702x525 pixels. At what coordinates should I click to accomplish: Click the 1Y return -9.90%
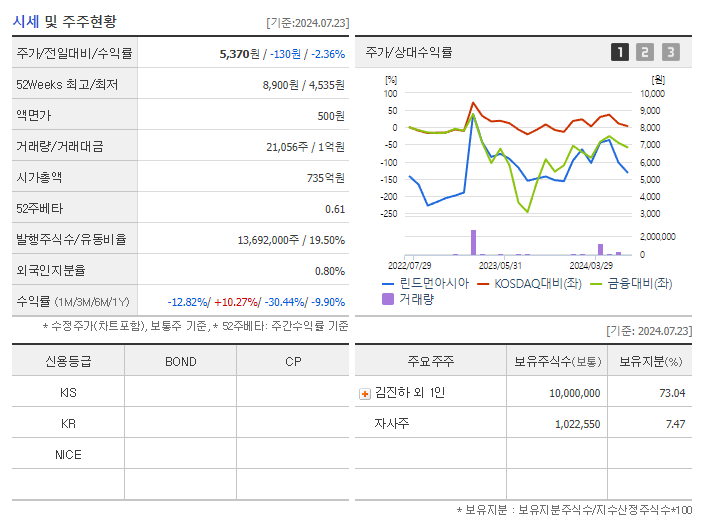pyautogui.click(x=328, y=302)
